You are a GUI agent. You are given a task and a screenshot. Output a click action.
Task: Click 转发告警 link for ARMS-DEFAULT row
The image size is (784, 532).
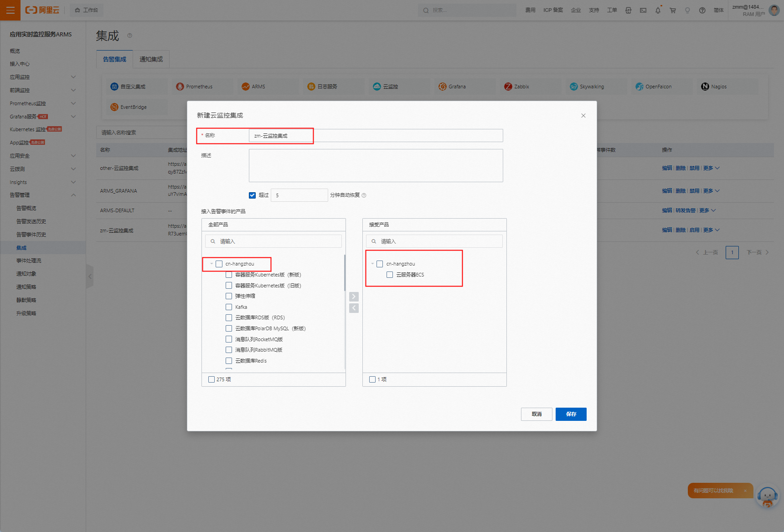click(686, 210)
